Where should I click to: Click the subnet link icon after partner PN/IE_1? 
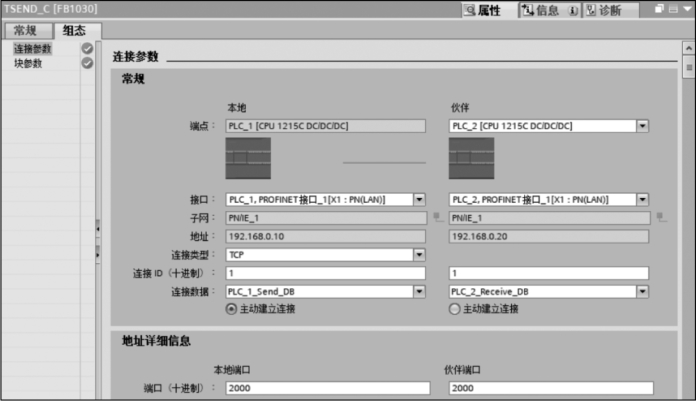tap(661, 217)
